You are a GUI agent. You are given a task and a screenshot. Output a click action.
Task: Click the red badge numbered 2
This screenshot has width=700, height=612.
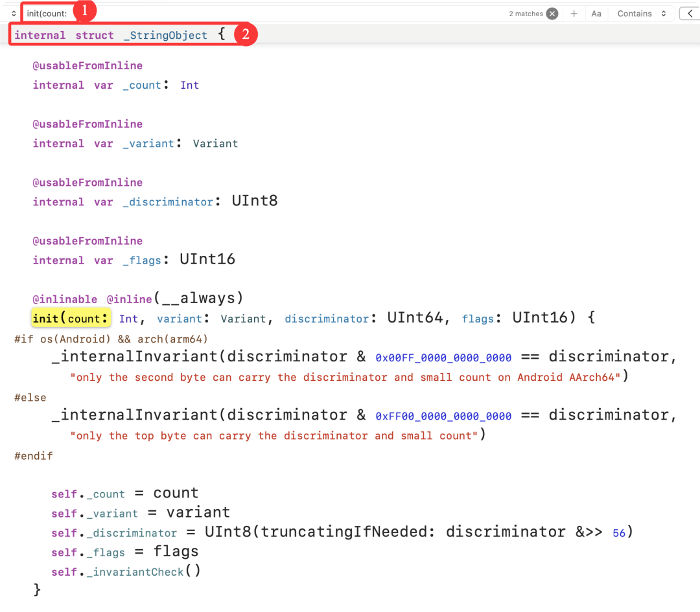pyautogui.click(x=245, y=34)
